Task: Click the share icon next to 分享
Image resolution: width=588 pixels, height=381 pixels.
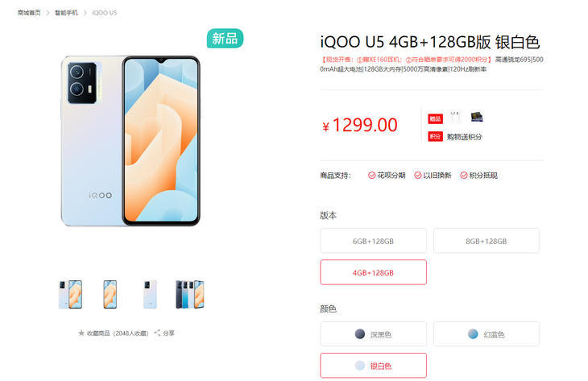Action: tap(157, 333)
